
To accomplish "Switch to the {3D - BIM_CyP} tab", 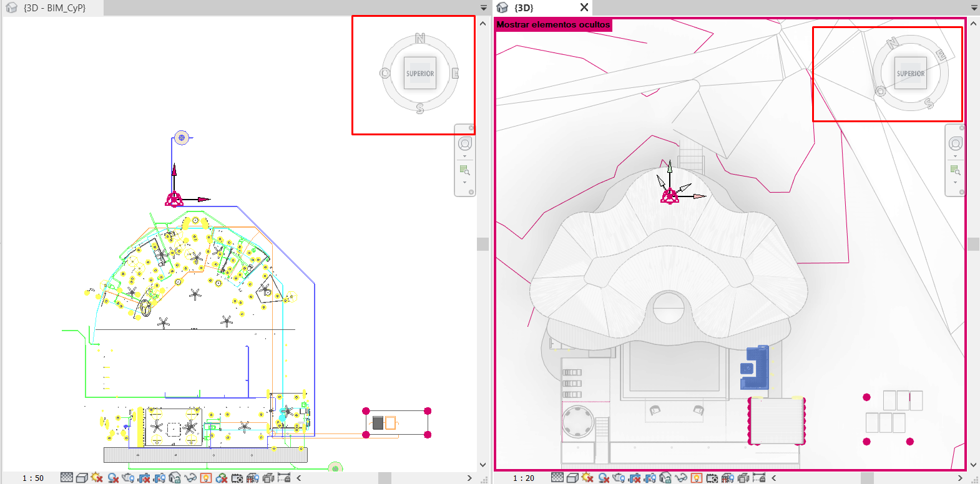I will point(54,8).
